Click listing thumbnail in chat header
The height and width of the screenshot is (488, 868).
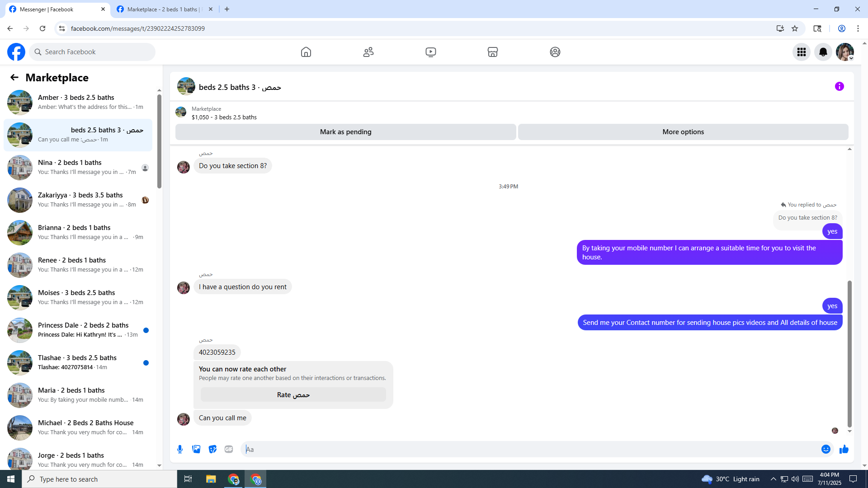pyautogui.click(x=186, y=86)
